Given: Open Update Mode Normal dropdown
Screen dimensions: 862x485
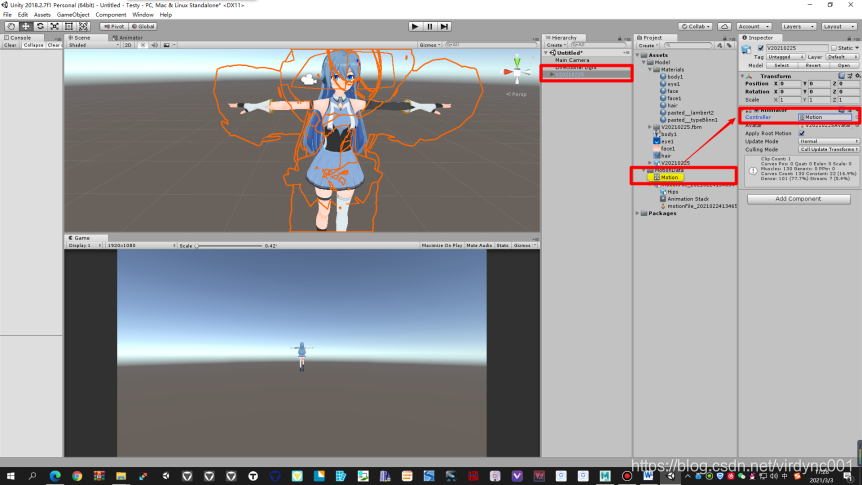Looking at the screenshot, I should [828, 141].
